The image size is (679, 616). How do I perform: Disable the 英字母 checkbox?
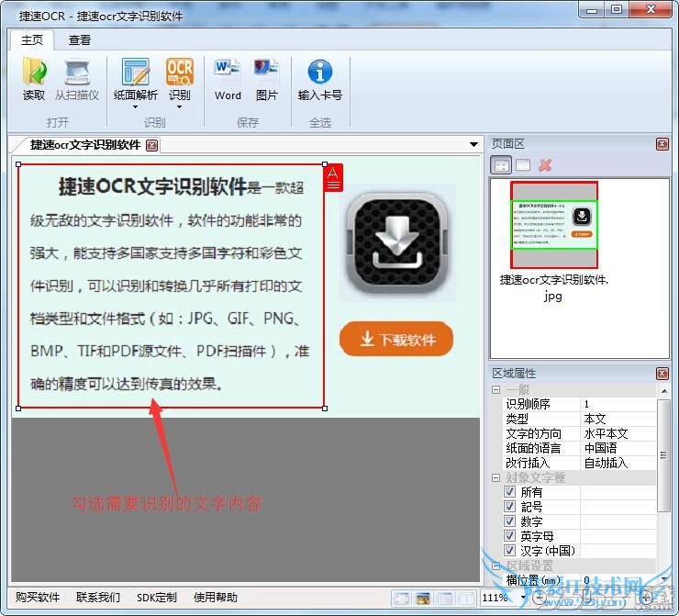click(x=509, y=536)
